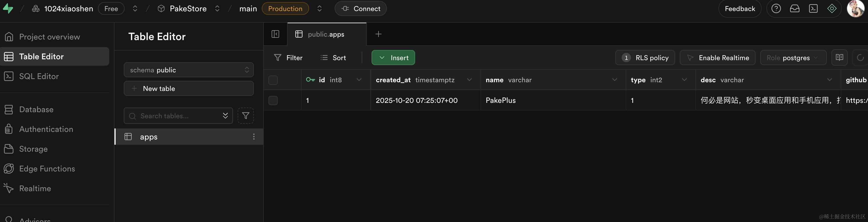Screen dimensions: 868x222
Task: Open the name column dropdown arrow
Action: click(x=614, y=80)
